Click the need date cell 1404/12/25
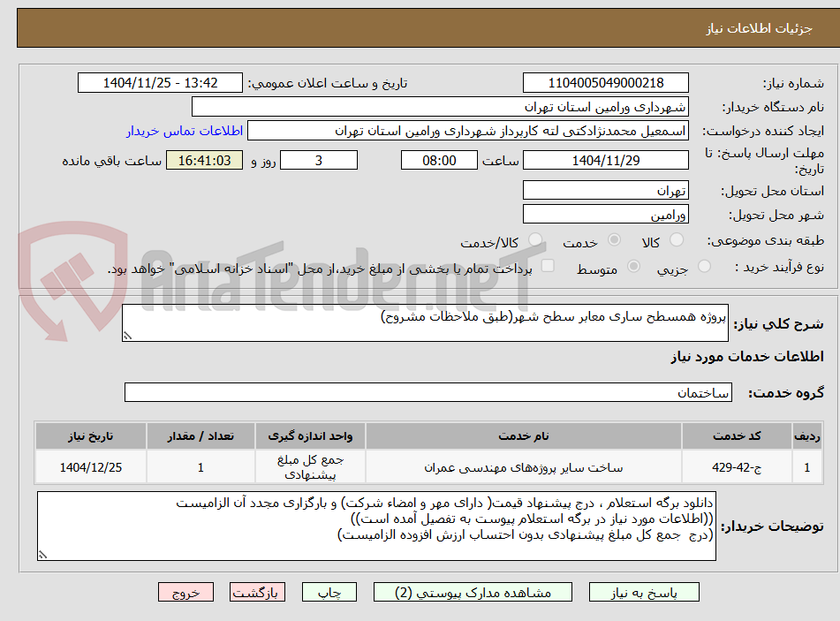 90,467
